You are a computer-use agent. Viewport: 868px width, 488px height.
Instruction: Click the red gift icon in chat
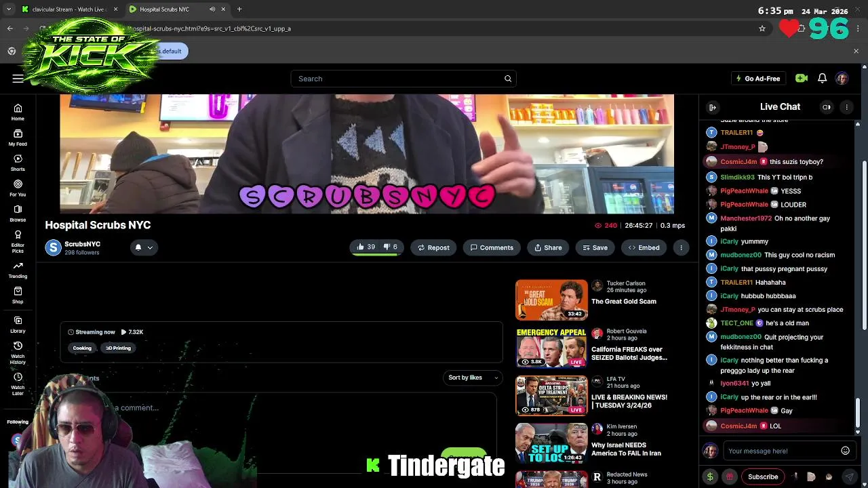(x=730, y=476)
